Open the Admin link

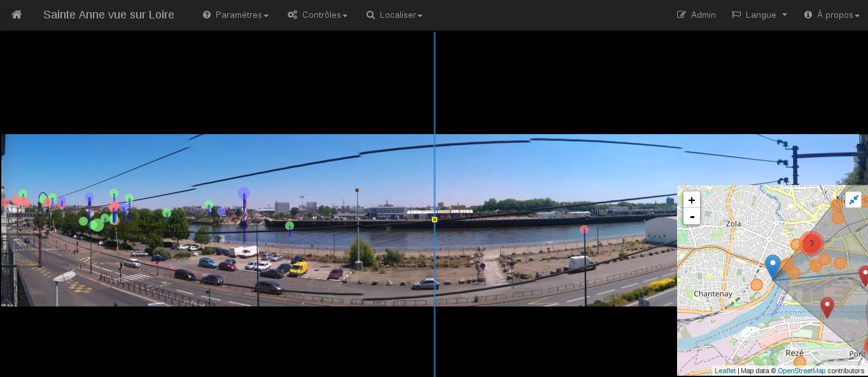[696, 15]
